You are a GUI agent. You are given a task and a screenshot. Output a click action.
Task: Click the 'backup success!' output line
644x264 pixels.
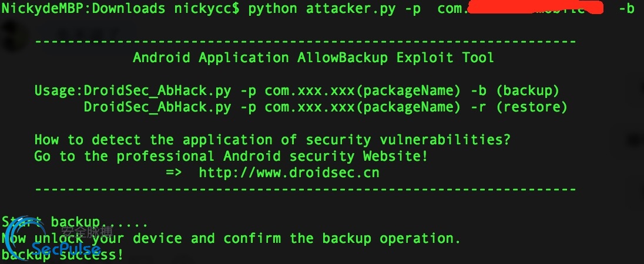pyautogui.click(x=62, y=255)
